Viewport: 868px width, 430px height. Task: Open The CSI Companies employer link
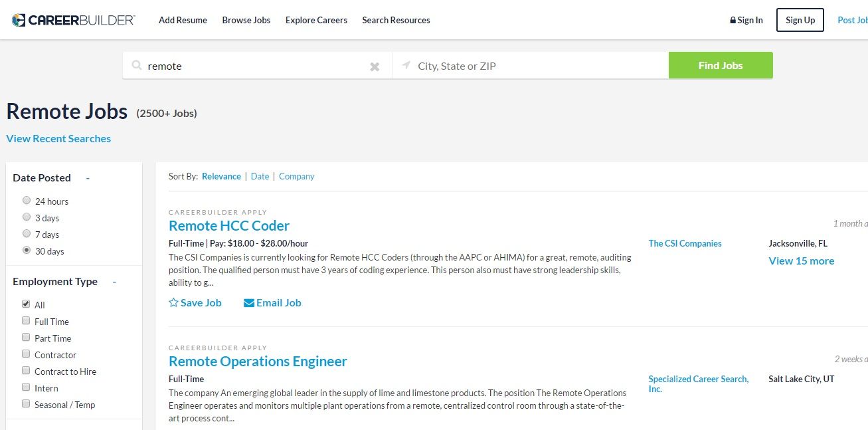pyautogui.click(x=685, y=243)
